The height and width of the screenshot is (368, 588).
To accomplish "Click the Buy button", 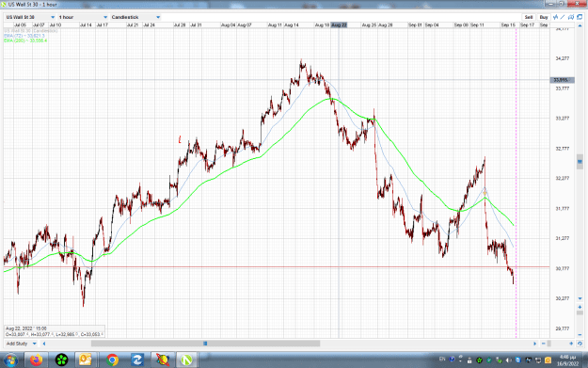I will click(x=544, y=17).
